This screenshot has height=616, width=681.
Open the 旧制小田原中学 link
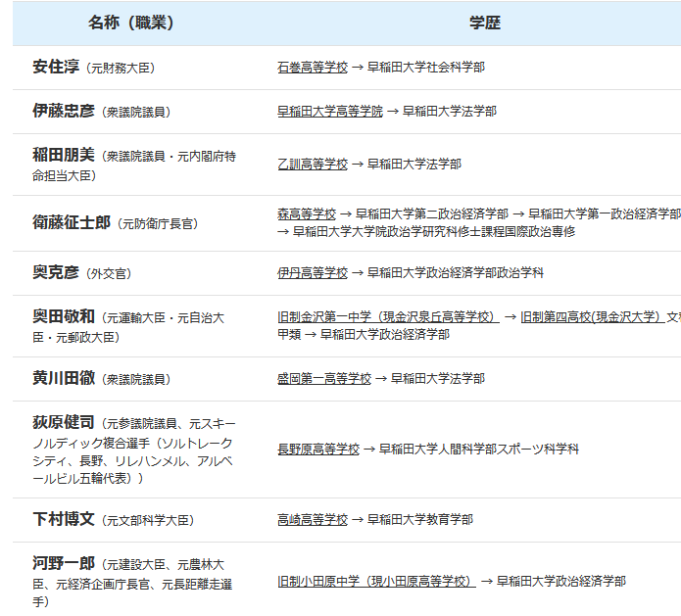pos(376,581)
